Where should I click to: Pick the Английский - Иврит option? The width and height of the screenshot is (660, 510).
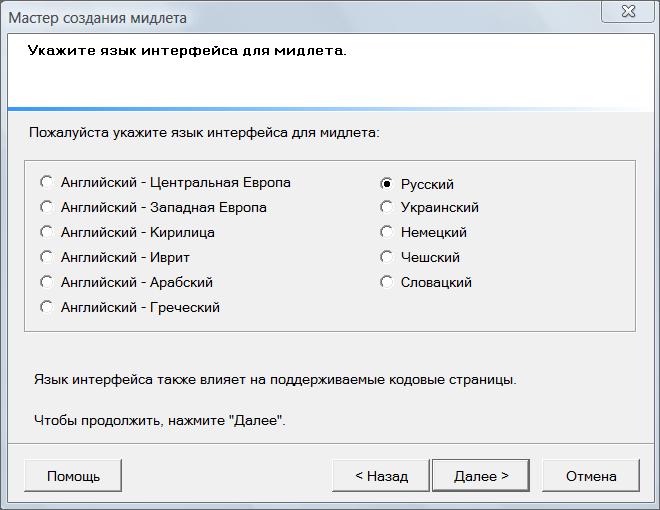46,258
